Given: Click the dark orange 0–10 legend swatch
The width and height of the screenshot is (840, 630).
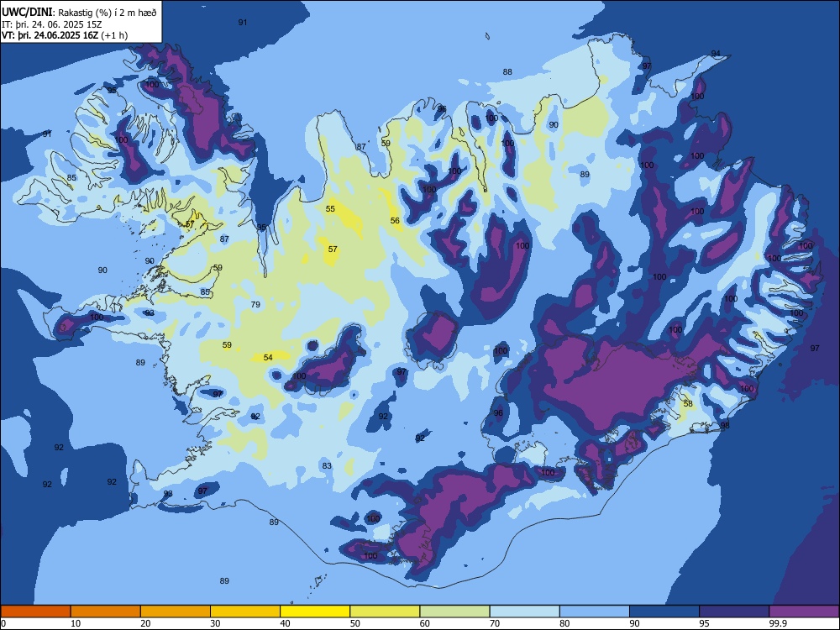Looking at the screenshot, I should pos(35,612).
